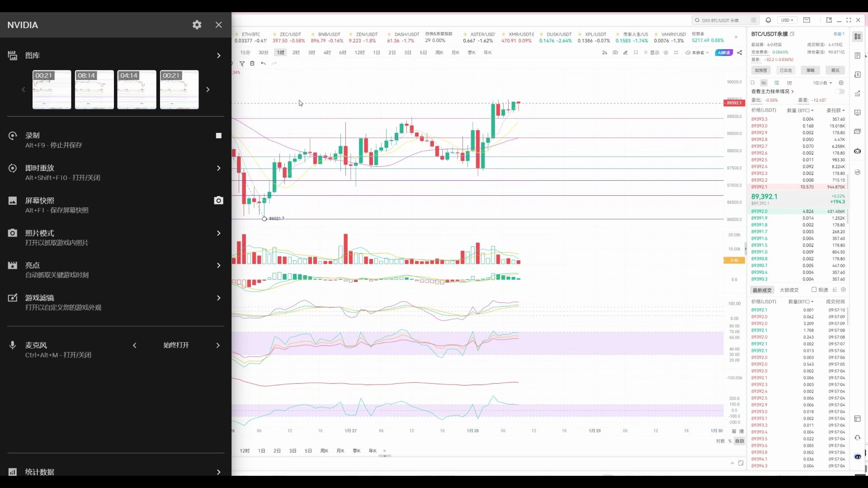This screenshot has width=868, height=488.
Task: Expand the 图库 gallery section
Action: coord(219,56)
